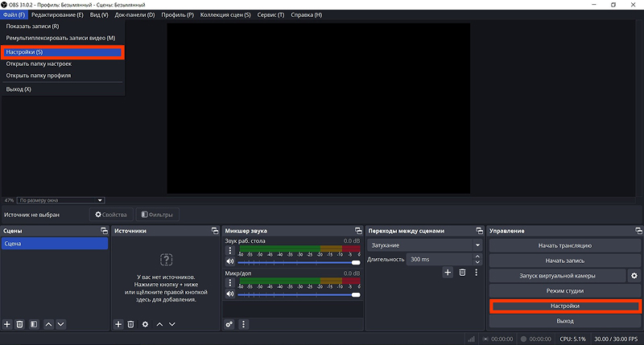Increase Длительность with up stepper arrow
Viewport: 644px width, 345px height.
477,257
